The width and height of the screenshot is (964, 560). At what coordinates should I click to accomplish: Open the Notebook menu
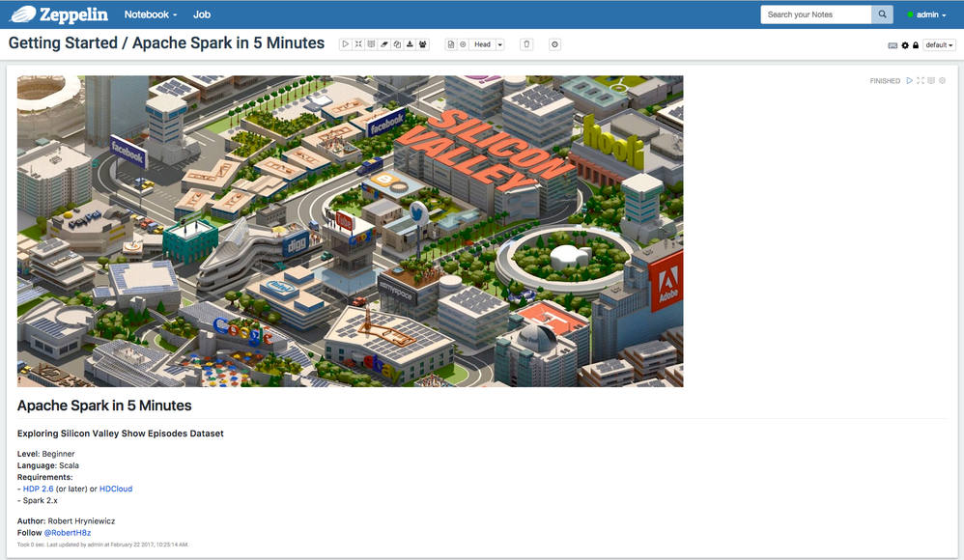pyautogui.click(x=151, y=14)
